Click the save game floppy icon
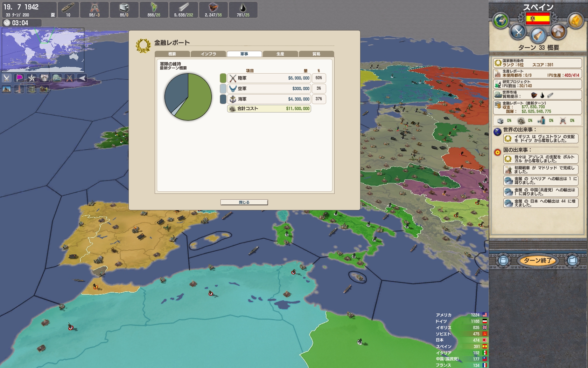The image size is (588, 368). tap(503, 260)
